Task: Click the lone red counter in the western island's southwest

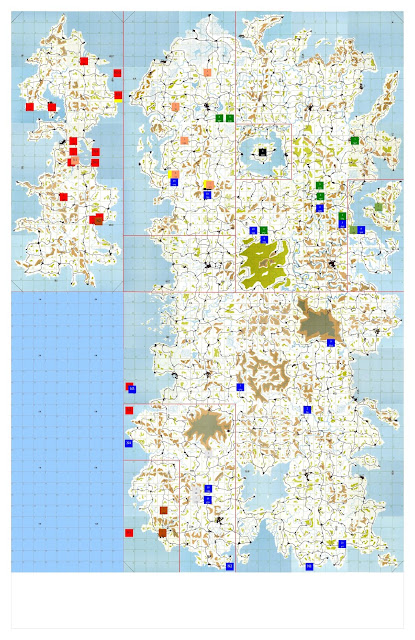Action: [x=63, y=197]
